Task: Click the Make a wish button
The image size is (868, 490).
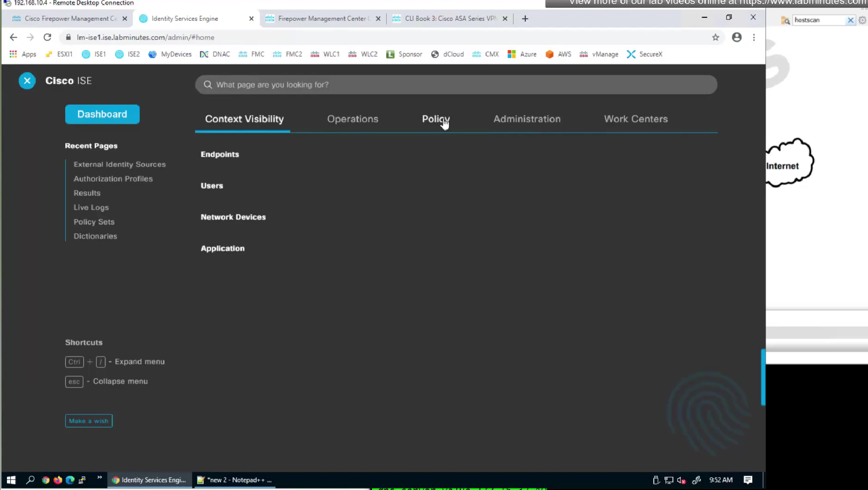Action: [x=89, y=421]
